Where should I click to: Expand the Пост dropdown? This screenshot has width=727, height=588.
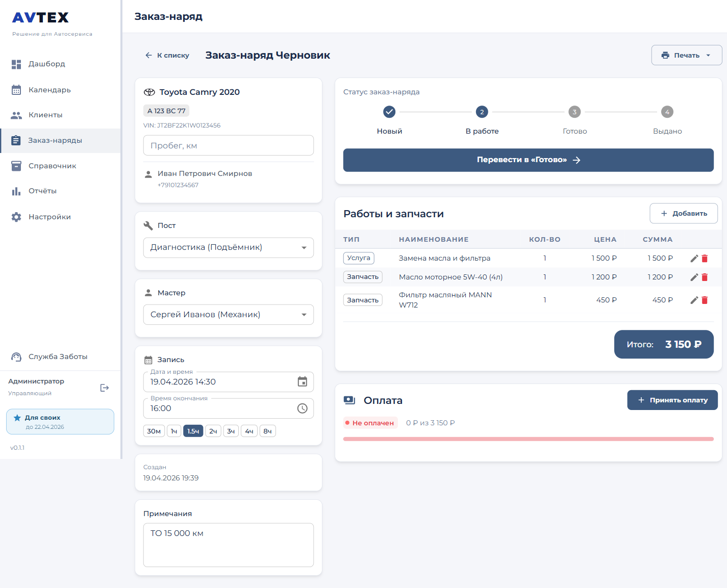pos(228,248)
